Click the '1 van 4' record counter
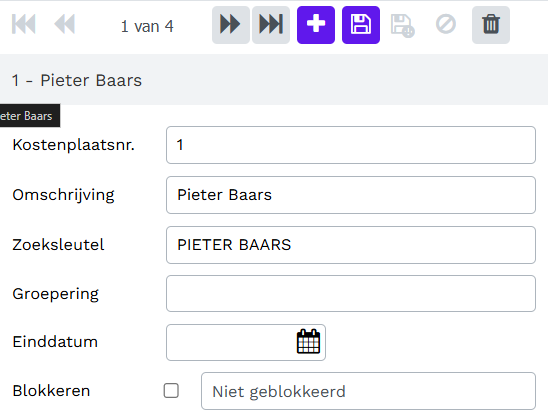The width and height of the screenshot is (548, 419). (147, 27)
